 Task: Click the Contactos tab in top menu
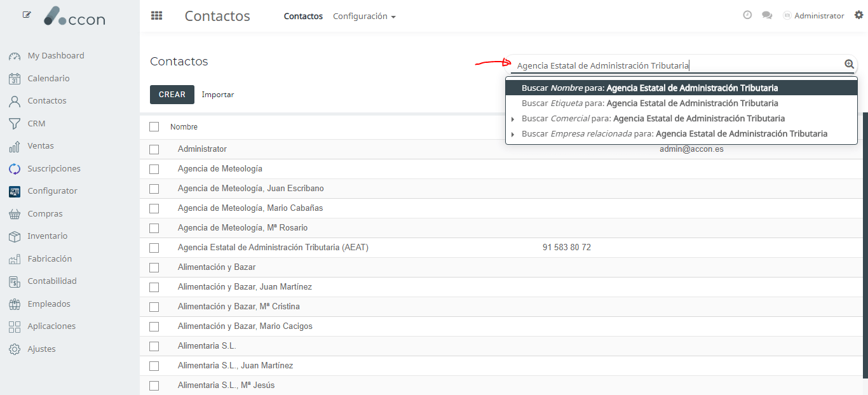tap(303, 17)
